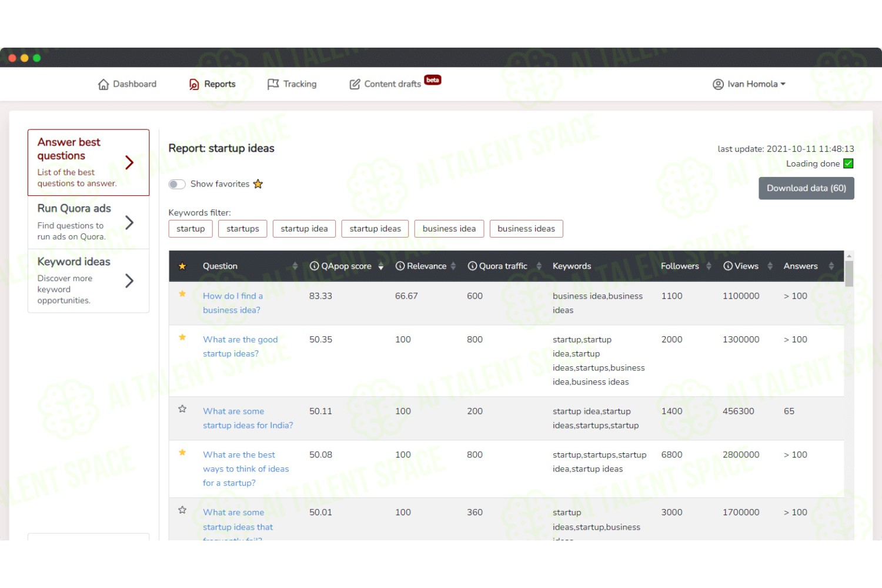Click the Reports icon in navigation
The height and width of the screenshot is (588, 882).
tap(194, 84)
